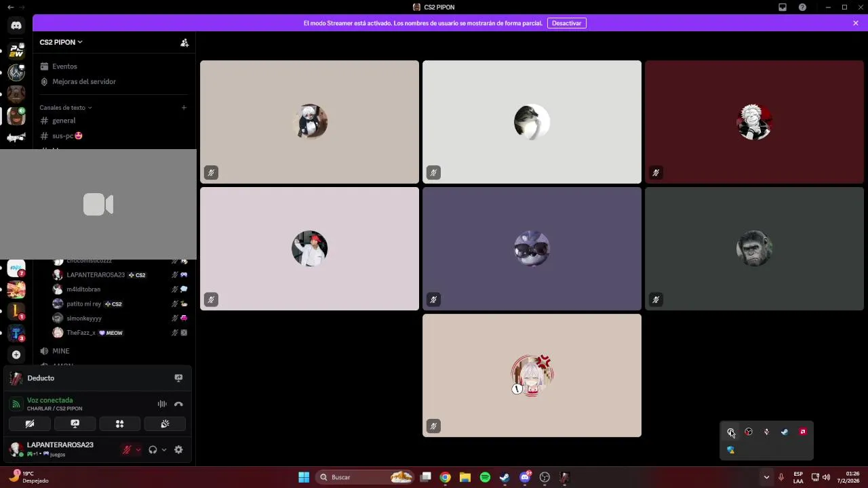This screenshot has height=488, width=868.
Task: Open user settings gear icon
Action: (178, 449)
